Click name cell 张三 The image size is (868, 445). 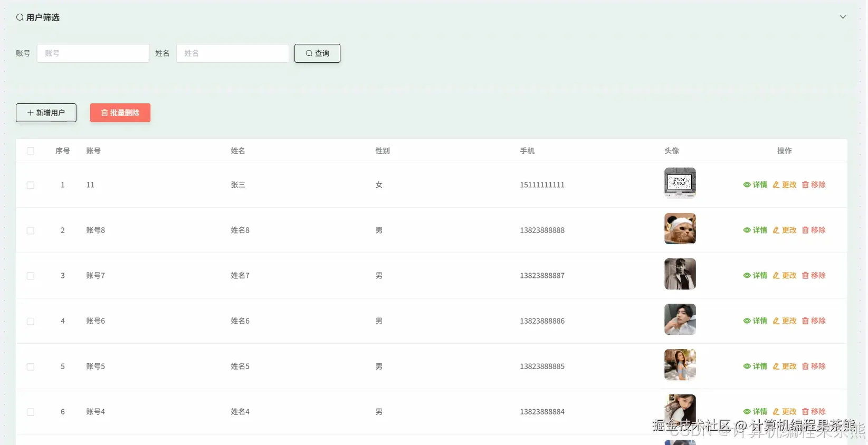[238, 185]
